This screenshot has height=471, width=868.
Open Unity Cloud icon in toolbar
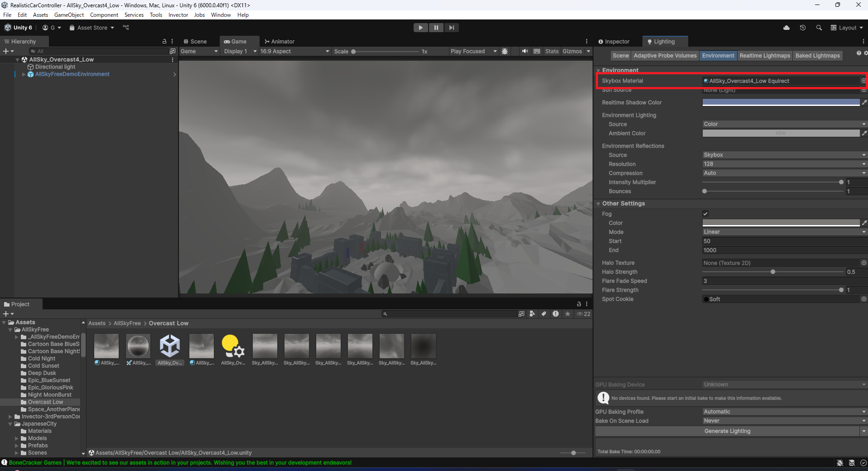(x=786, y=28)
